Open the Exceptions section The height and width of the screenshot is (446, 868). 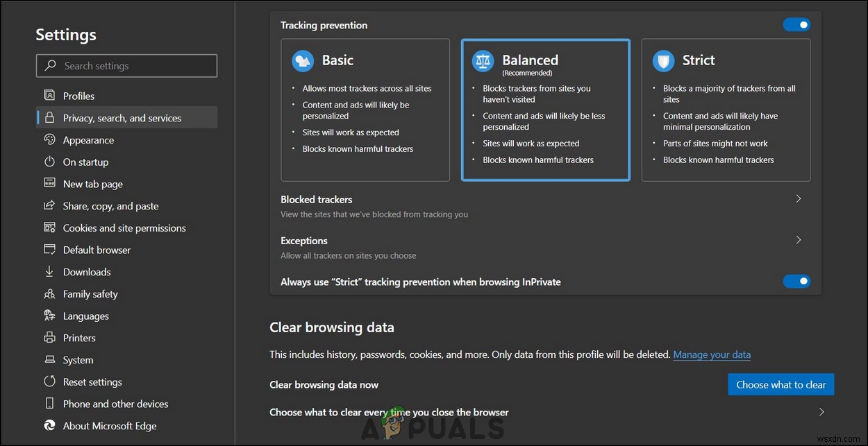pos(798,240)
